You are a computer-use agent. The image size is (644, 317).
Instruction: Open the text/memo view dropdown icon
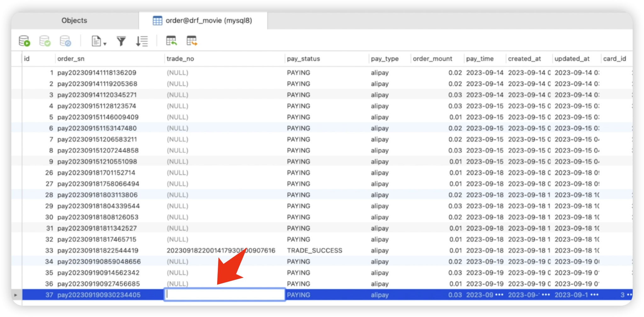[99, 41]
